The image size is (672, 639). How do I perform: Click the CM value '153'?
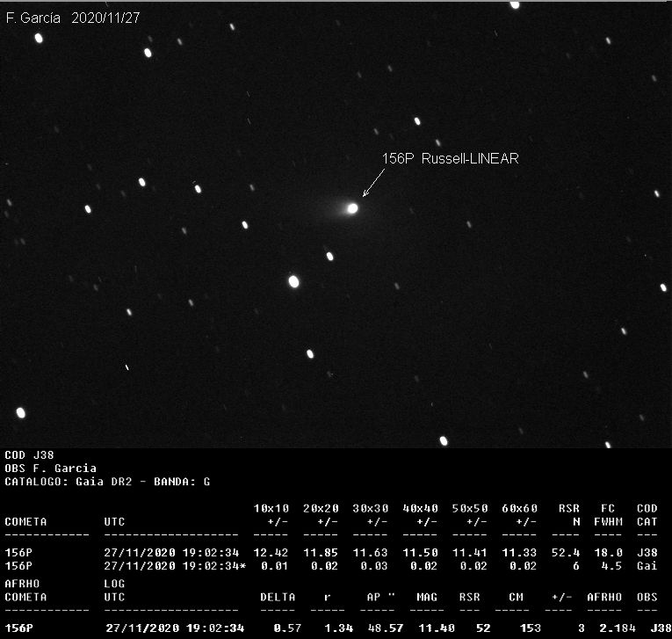pos(531,628)
